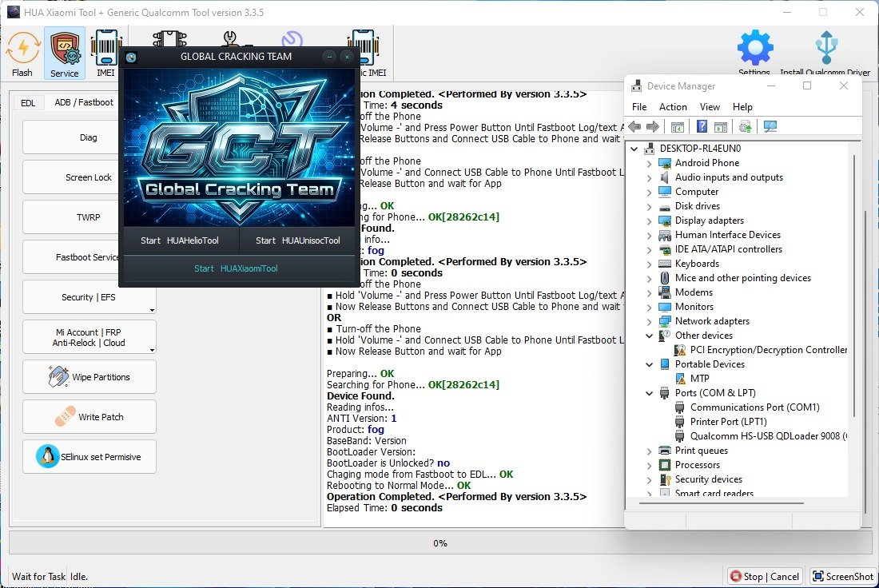This screenshot has height=588, width=879.
Task: Switch to the ADB / Fastboot tab
Action: [x=84, y=102]
